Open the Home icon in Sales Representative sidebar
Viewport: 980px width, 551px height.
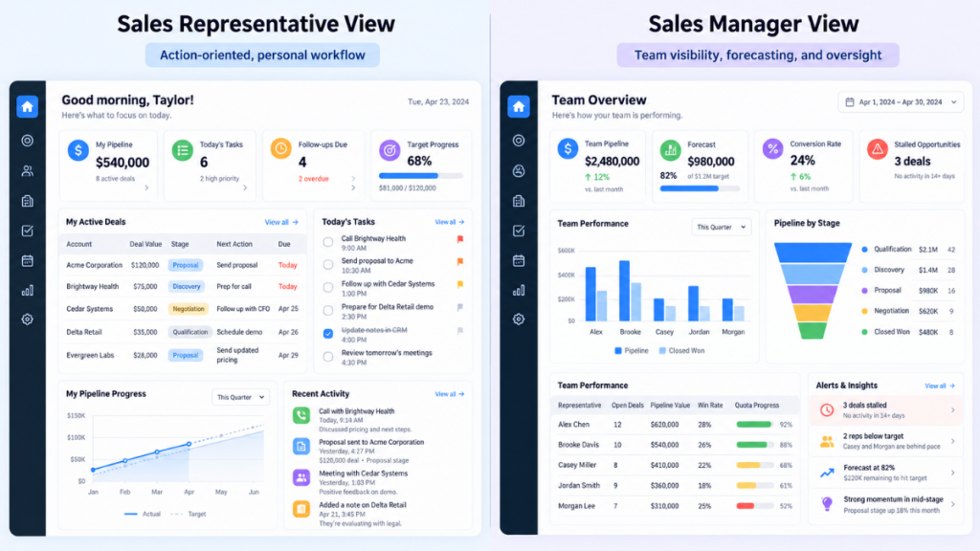click(x=28, y=107)
